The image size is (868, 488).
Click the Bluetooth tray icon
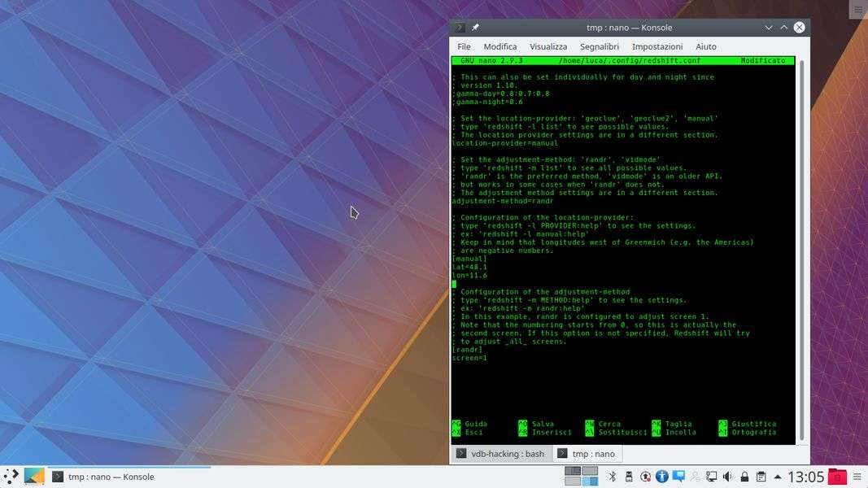click(613, 477)
